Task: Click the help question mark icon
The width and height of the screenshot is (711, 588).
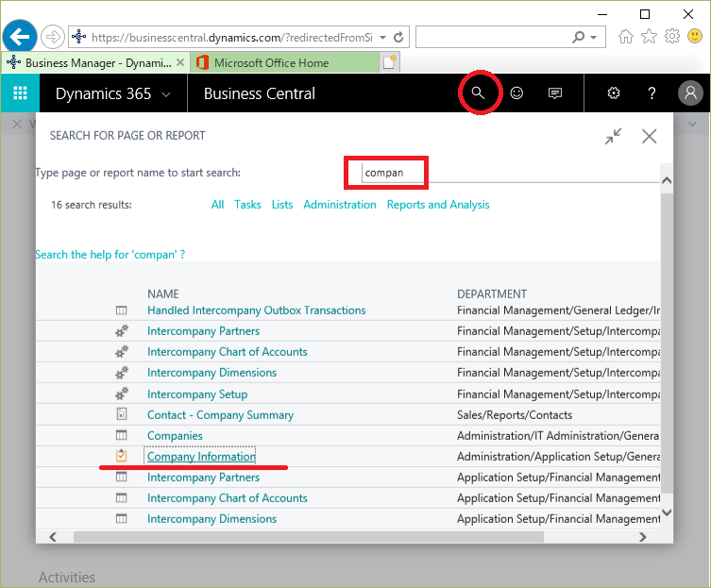Action: [x=652, y=92]
